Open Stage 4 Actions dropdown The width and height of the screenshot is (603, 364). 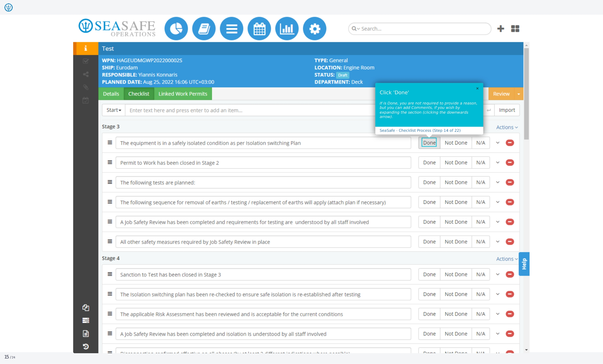click(x=507, y=259)
